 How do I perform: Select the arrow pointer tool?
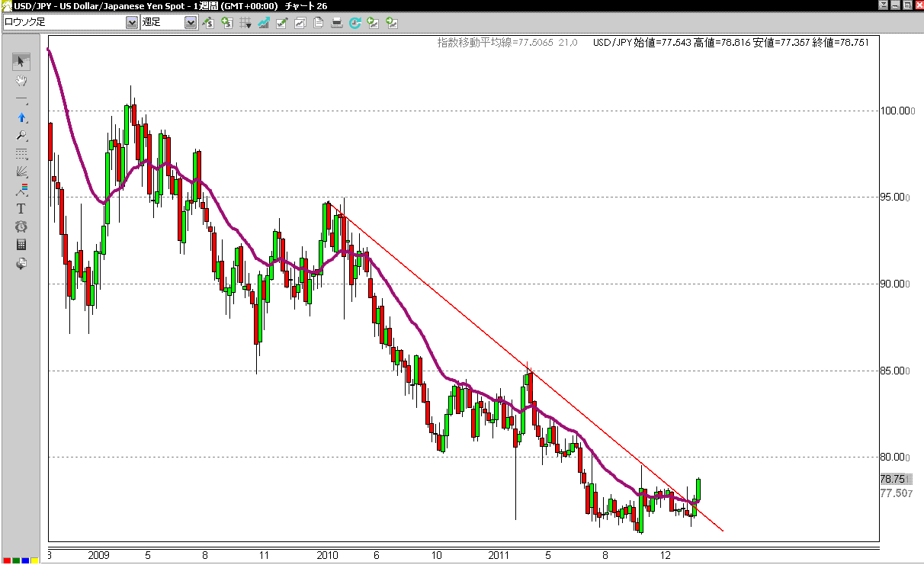point(21,62)
